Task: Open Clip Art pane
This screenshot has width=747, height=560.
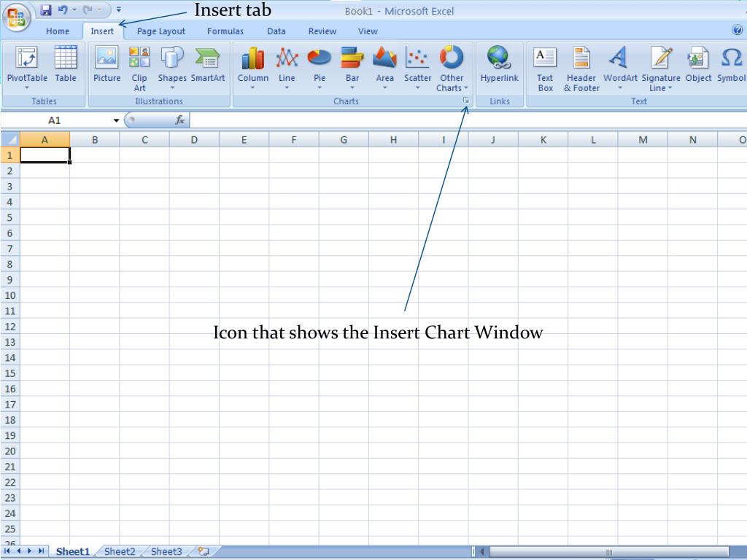Action: pyautogui.click(x=139, y=69)
